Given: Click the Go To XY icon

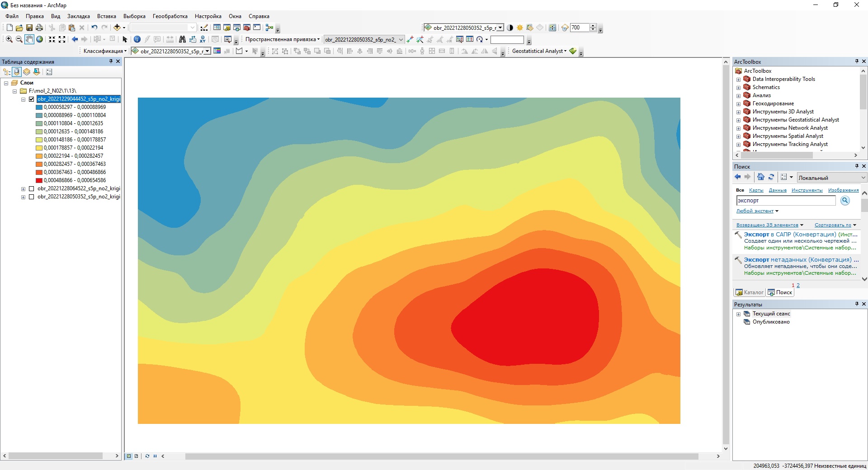Looking at the screenshot, I should 203,39.
